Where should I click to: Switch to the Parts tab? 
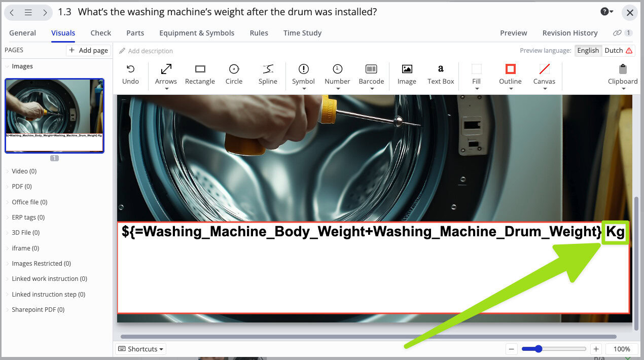point(135,32)
